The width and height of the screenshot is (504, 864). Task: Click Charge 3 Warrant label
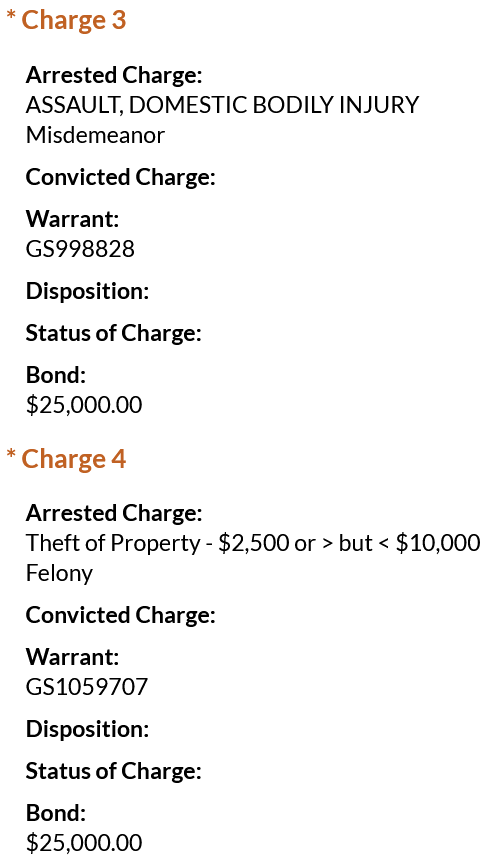coord(73,219)
